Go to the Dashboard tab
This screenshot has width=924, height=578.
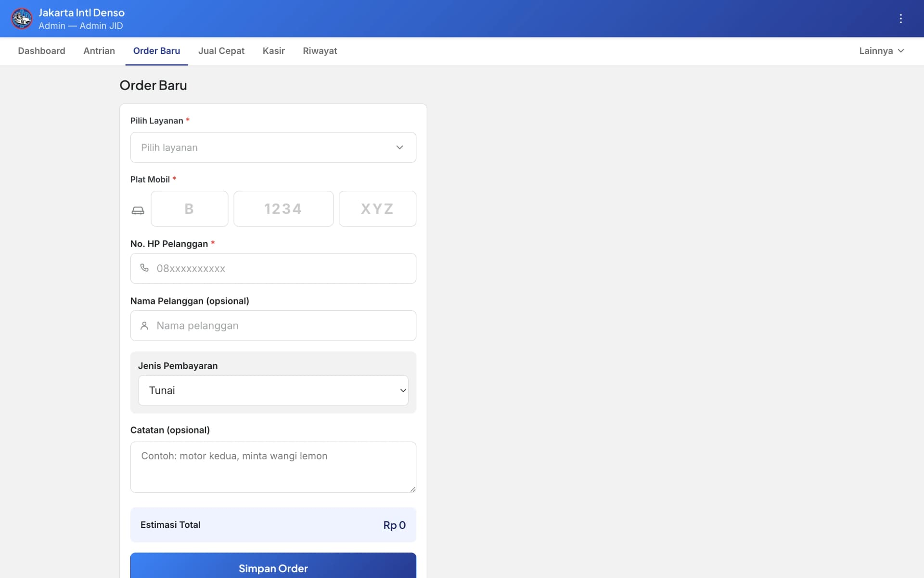point(41,51)
